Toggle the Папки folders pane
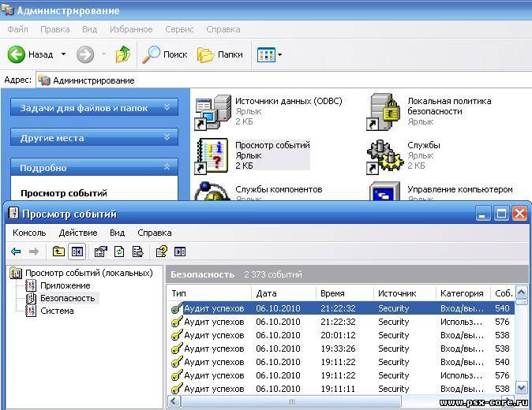 pos(220,54)
